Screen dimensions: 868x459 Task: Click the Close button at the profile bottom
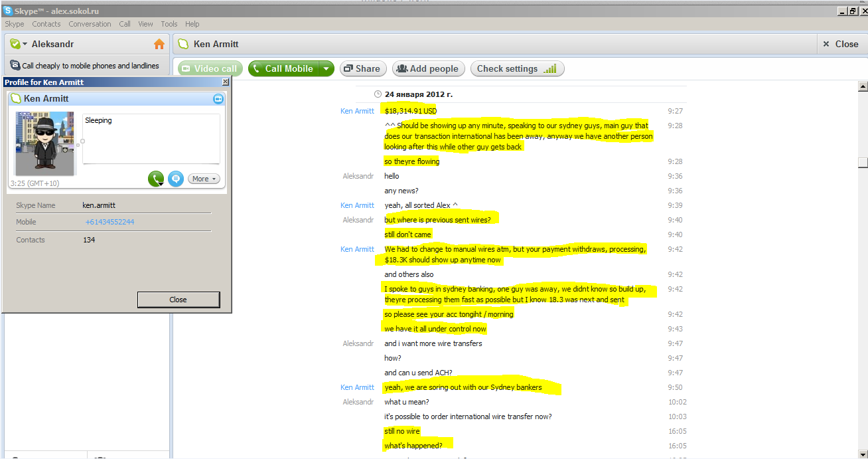pyautogui.click(x=179, y=300)
